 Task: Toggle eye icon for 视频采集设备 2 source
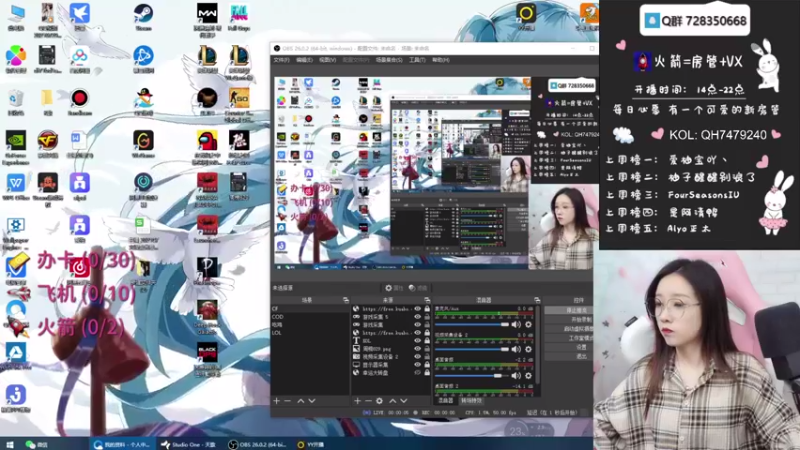tap(418, 357)
